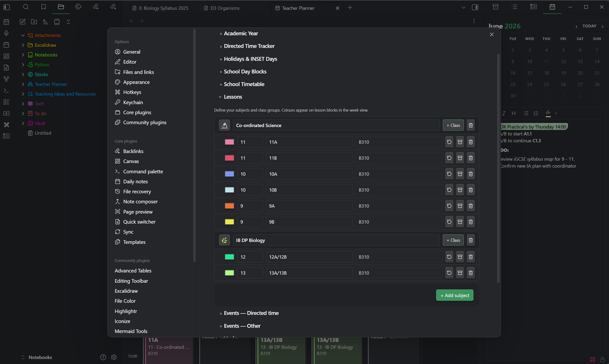Image resolution: width=609 pixels, height=364 pixels.
Task: Open the bookmarks pane icon
Action: tap(43, 7)
